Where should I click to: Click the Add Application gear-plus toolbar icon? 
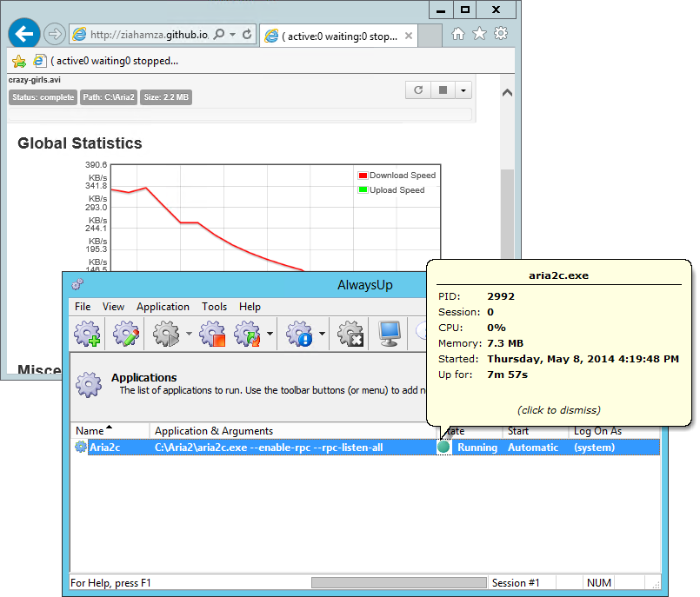pyautogui.click(x=88, y=334)
